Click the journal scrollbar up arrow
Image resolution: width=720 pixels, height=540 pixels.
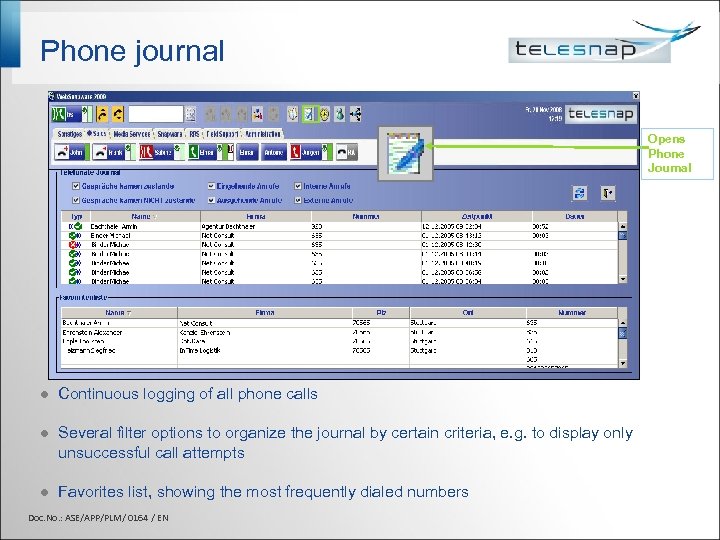[623, 226]
